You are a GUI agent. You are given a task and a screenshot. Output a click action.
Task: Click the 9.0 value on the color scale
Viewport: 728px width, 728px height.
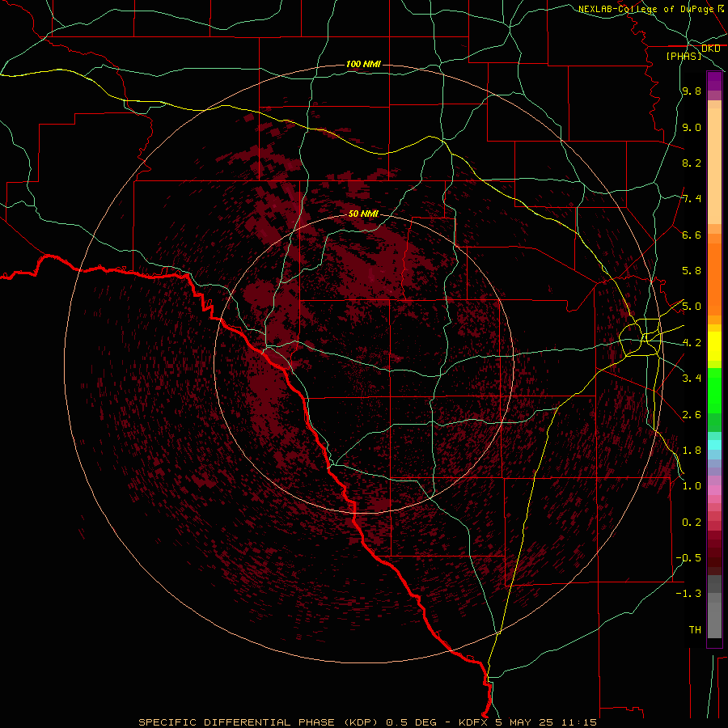pyautogui.click(x=692, y=127)
